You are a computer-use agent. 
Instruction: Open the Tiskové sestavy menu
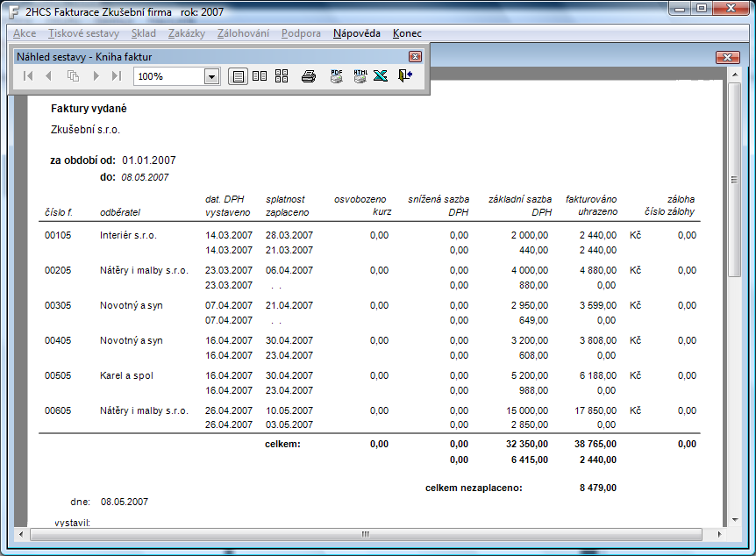click(83, 33)
